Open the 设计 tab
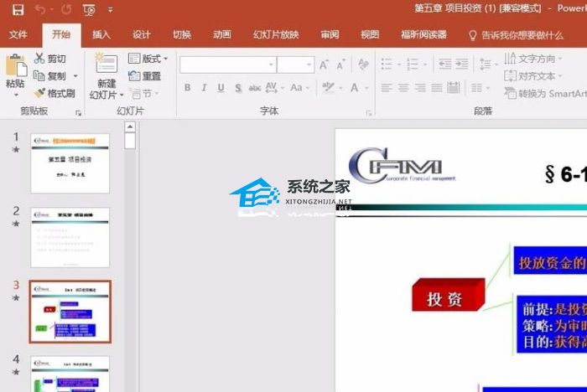The height and width of the screenshot is (392, 587). (142, 35)
